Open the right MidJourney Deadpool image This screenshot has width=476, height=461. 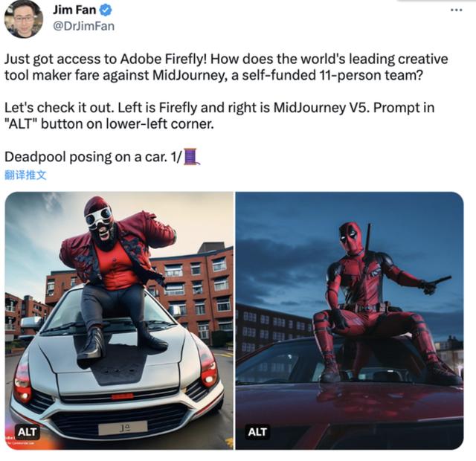[x=350, y=320]
